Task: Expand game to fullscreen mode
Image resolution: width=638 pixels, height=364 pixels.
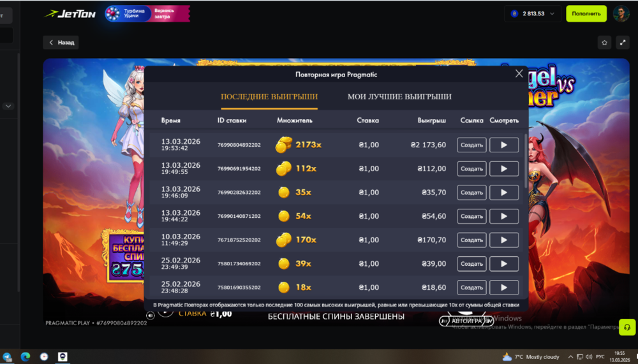Action: coord(623,43)
